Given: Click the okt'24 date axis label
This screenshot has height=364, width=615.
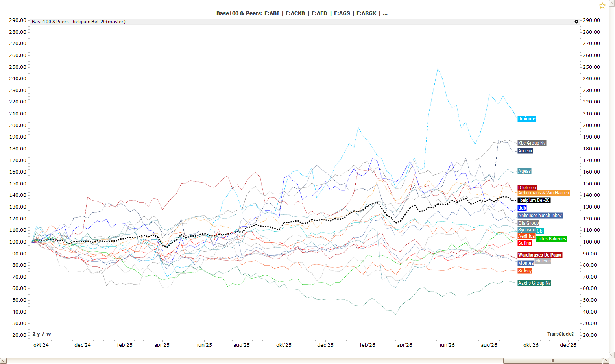Looking at the screenshot, I should [x=41, y=345].
